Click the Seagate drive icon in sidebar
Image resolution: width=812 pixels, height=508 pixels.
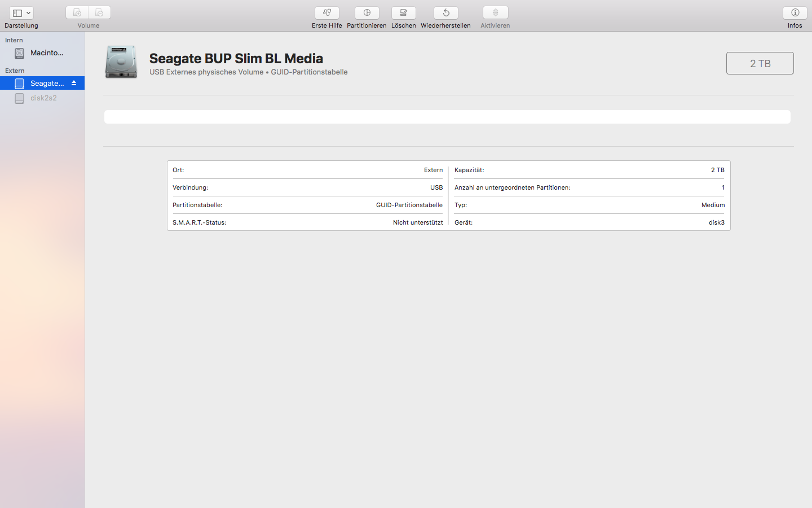19,84
